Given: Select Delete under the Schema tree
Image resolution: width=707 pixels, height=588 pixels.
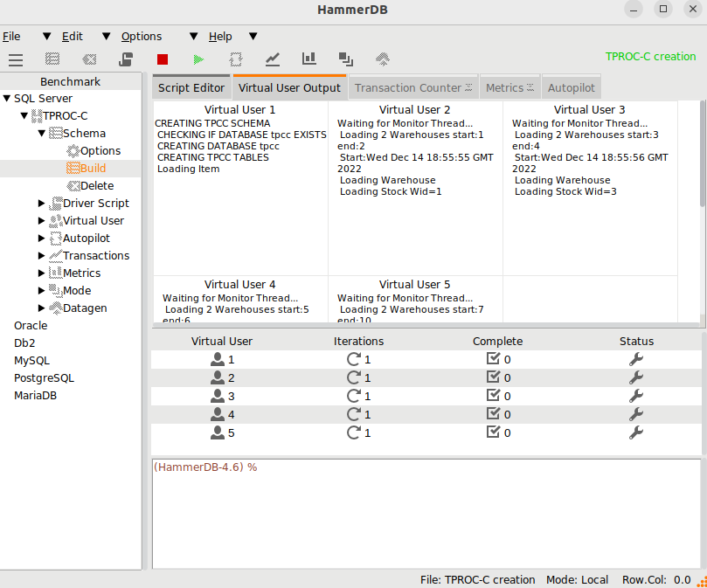Looking at the screenshot, I should click(x=96, y=186).
